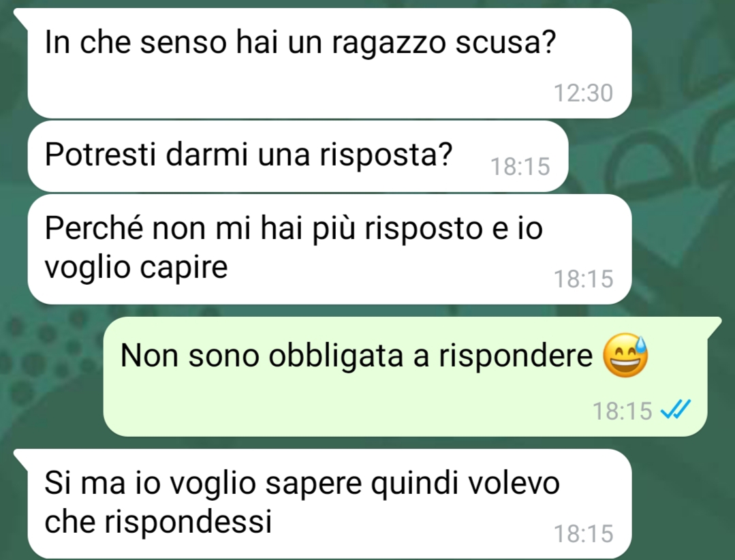The image size is (735, 560).
Task: Click the 12:30 timestamp on the first message
Action: pyautogui.click(x=583, y=93)
